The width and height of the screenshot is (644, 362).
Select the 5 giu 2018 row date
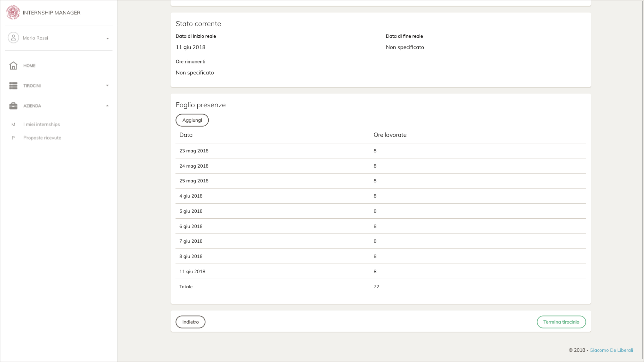point(191,211)
